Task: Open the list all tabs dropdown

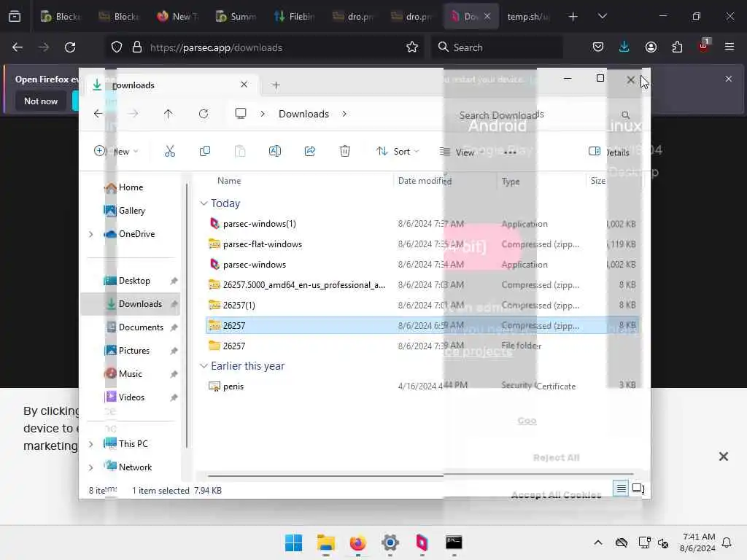Action: pos(602,16)
